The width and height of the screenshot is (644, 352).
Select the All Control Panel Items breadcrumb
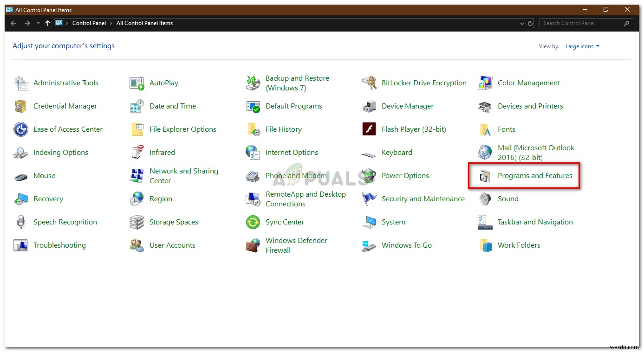pyautogui.click(x=144, y=23)
